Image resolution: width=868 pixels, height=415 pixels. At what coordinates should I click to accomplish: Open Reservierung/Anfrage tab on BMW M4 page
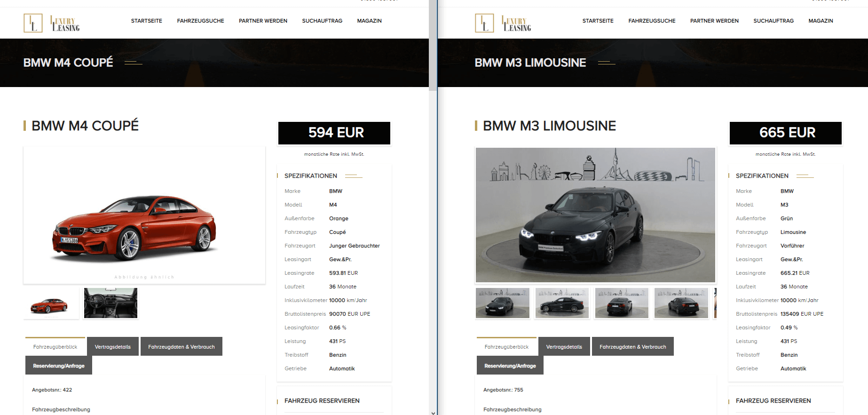[59, 366]
